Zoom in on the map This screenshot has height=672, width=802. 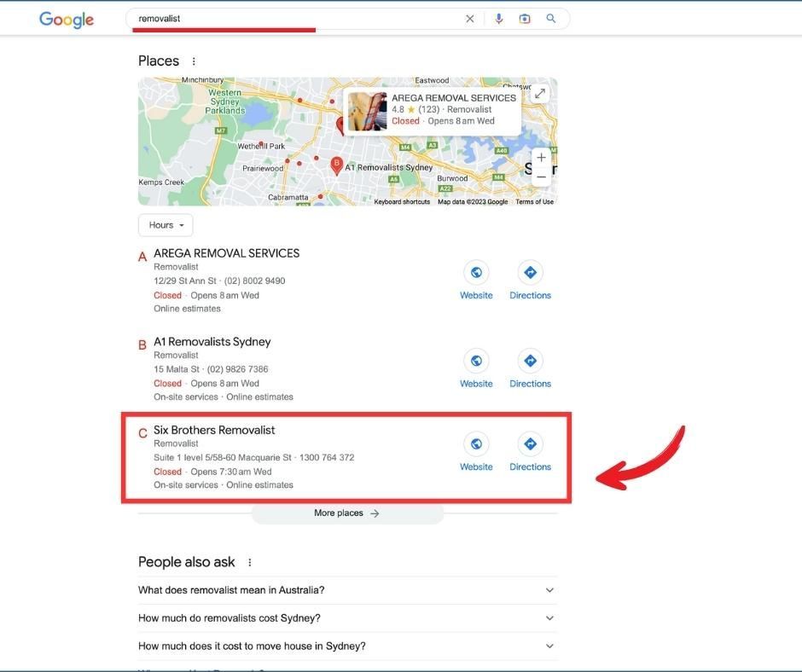(x=541, y=159)
